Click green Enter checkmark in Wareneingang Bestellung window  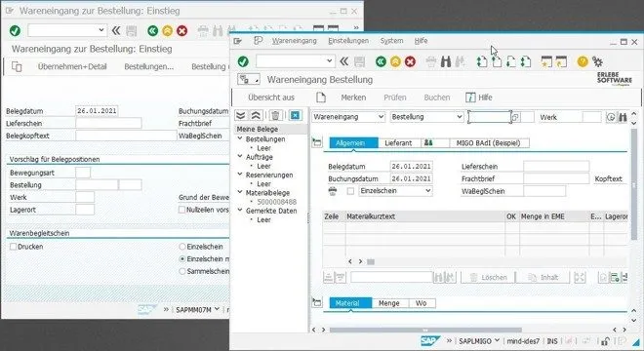[x=243, y=61]
